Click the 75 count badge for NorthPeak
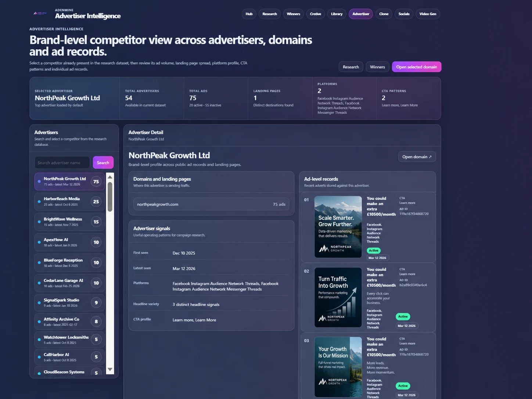The image size is (532, 399). click(96, 181)
